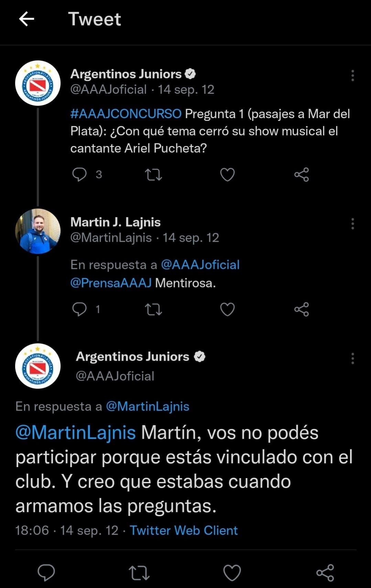Reply to Martin J. Lajnis's tweet
This screenshot has height=588, width=371.
[79, 309]
